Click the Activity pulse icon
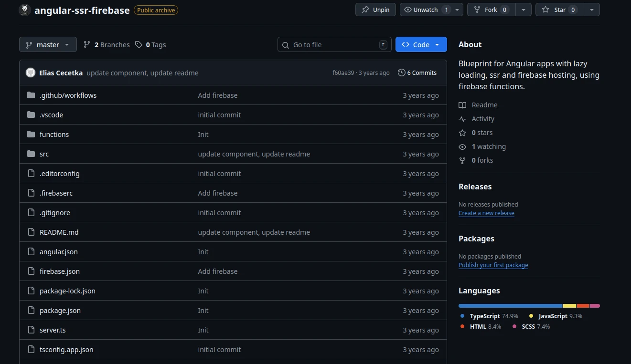This screenshot has height=364, width=631. (x=462, y=119)
